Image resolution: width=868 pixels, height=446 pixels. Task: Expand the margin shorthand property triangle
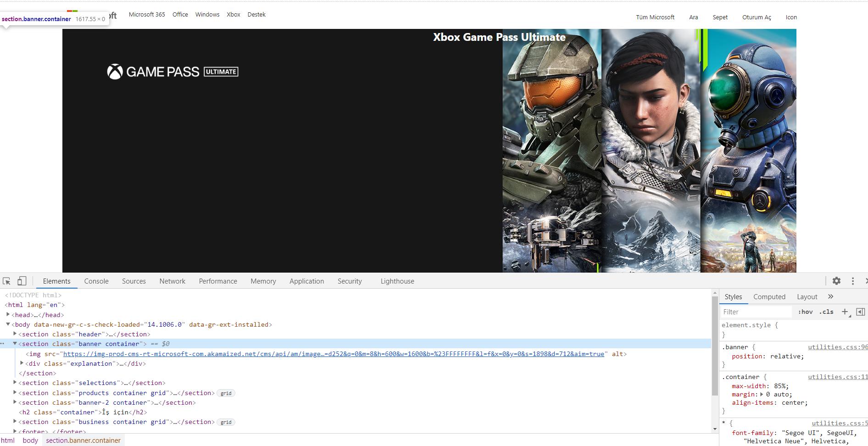[762, 394]
